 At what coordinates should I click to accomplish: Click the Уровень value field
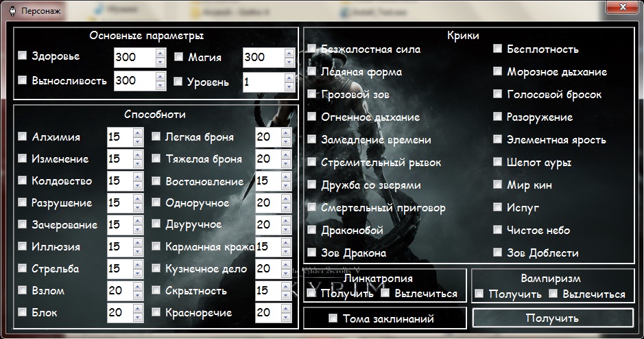coord(263,82)
